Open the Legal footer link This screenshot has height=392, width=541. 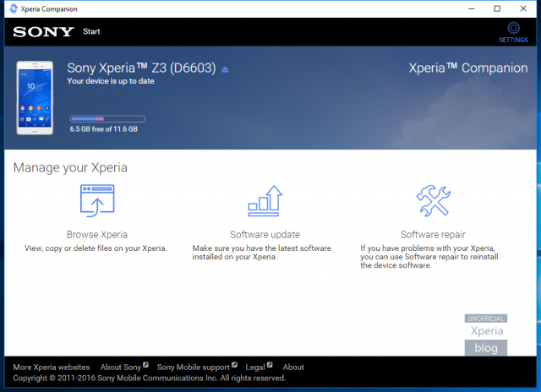tap(255, 367)
